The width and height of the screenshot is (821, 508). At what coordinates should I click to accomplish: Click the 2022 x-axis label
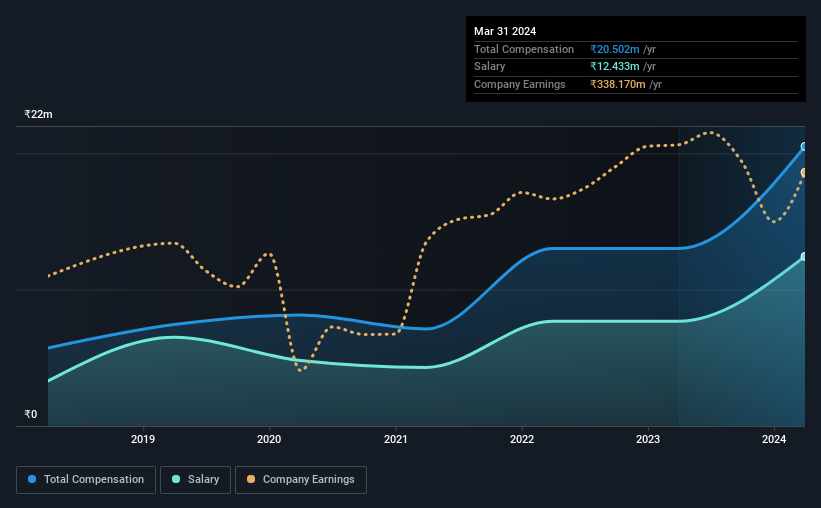(x=522, y=439)
